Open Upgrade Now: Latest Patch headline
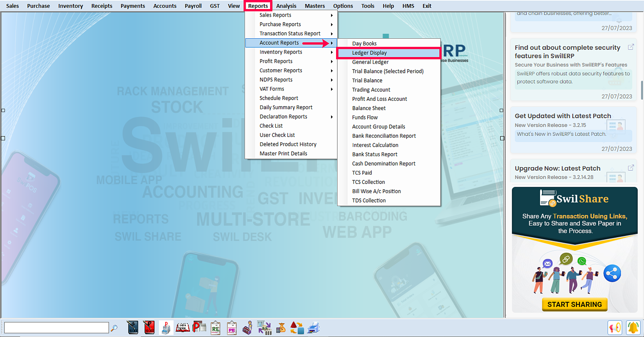644x337 pixels. click(557, 168)
